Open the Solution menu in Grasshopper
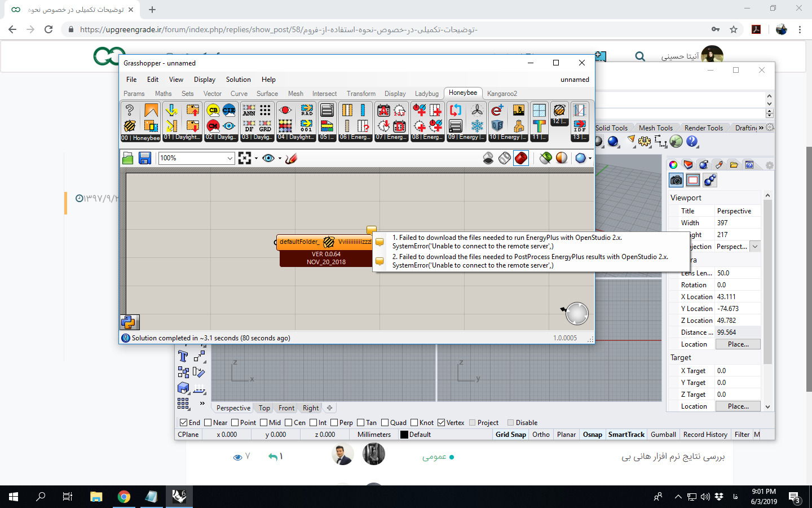Viewport: 812px width, 508px height. coord(239,80)
